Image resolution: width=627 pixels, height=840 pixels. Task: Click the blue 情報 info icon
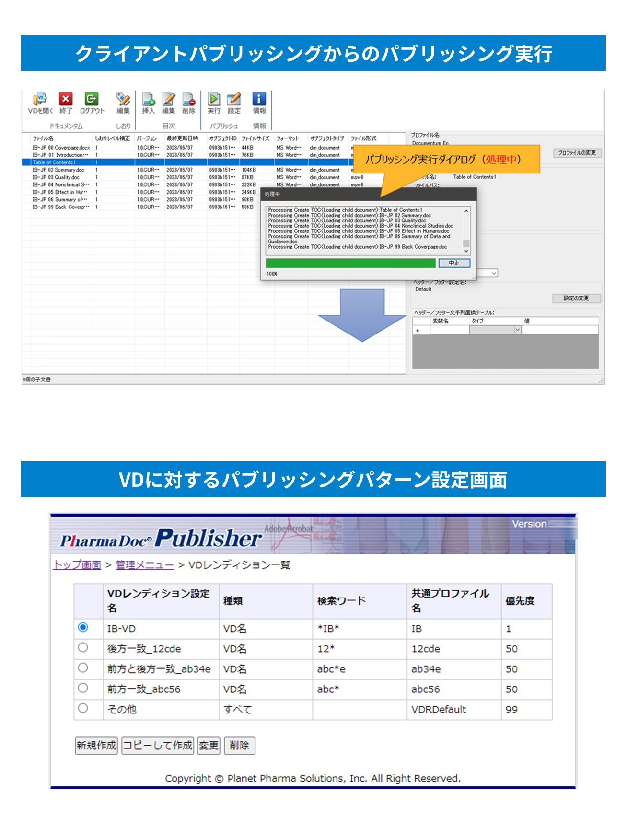(259, 99)
